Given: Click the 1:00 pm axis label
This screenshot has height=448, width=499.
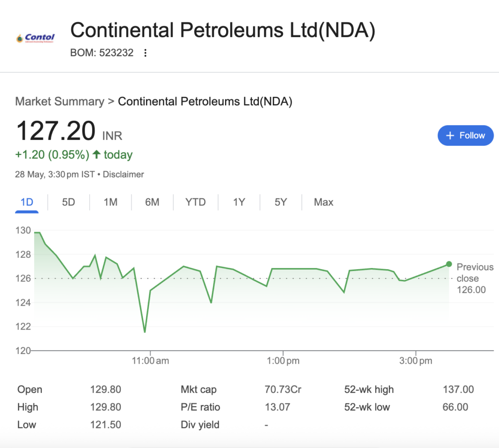Looking at the screenshot, I should point(283,361).
